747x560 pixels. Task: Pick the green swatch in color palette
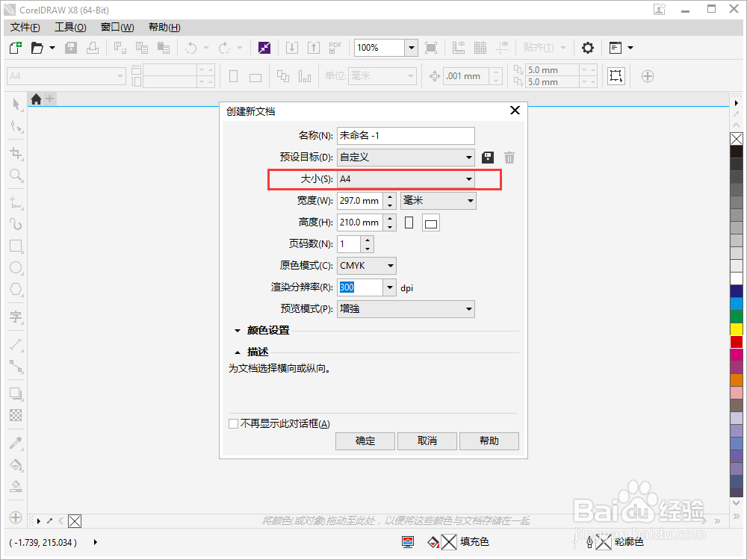pos(737,316)
